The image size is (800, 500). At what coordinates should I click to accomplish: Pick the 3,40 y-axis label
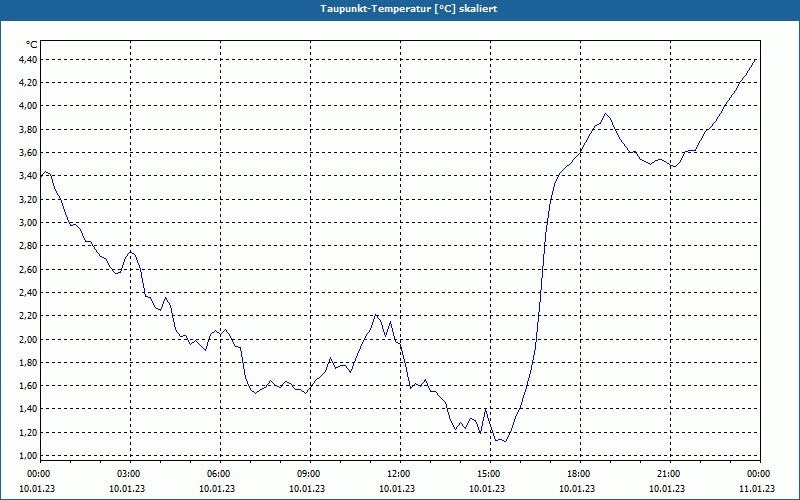(x=28, y=176)
